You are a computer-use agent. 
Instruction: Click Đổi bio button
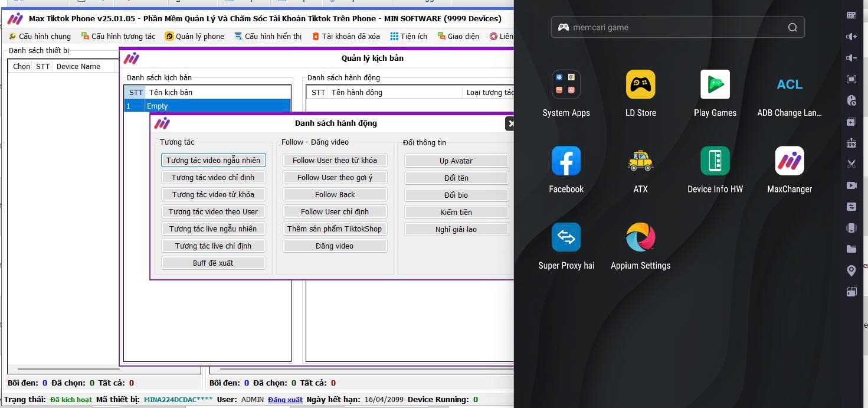pos(456,195)
